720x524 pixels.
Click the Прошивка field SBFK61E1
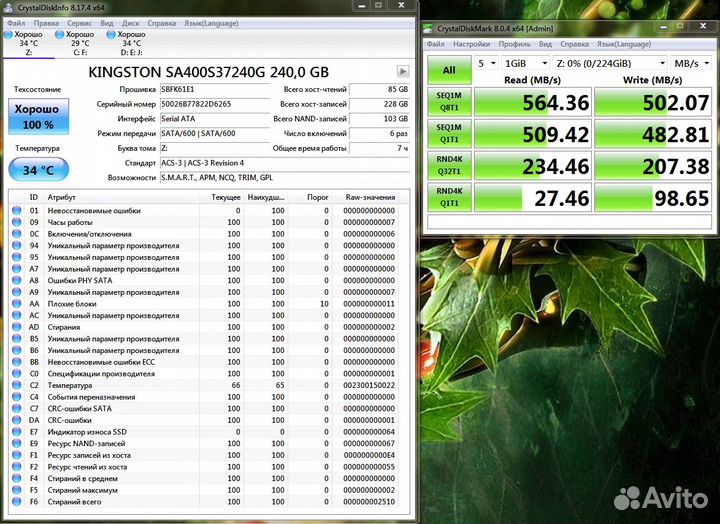(214, 90)
